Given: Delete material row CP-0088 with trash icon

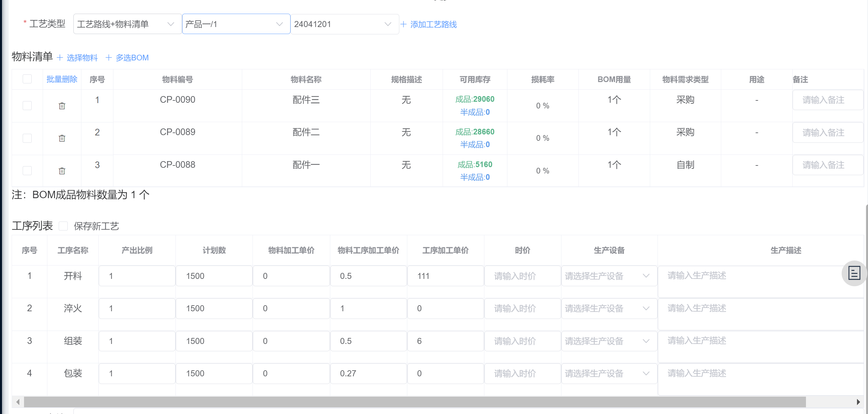Looking at the screenshot, I should (62, 171).
